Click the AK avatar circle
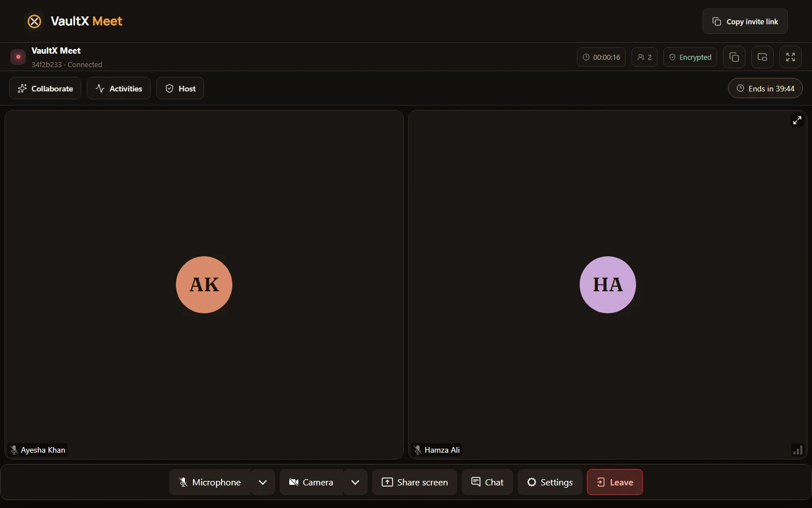812x508 pixels. [204, 284]
